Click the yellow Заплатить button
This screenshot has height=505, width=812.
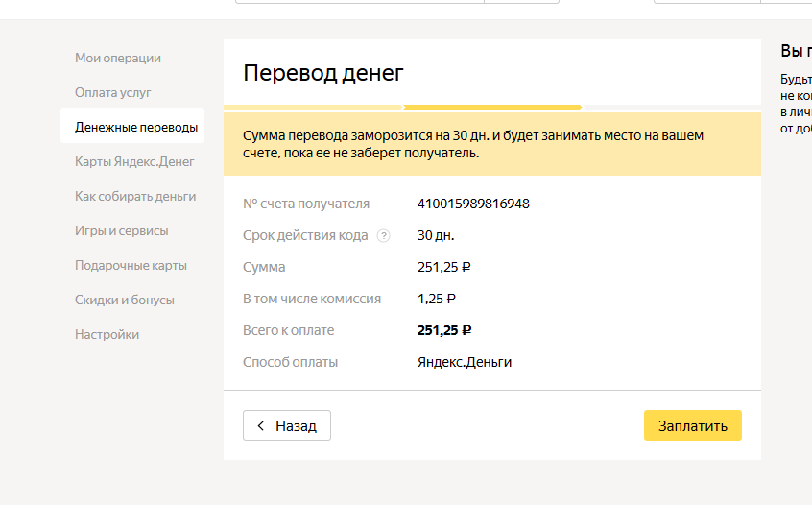click(692, 425)
